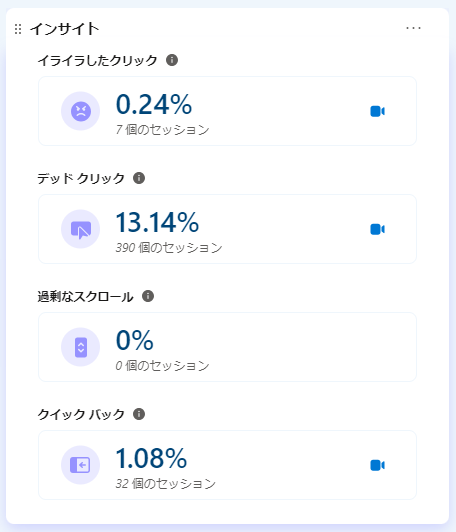This screenshot has height=532, width=456.
Task: Show info for イライラしたクリック
Action: click(x=172, y=60)
